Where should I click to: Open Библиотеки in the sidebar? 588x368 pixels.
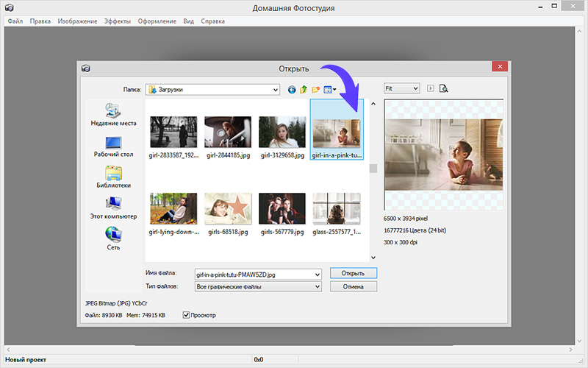point(113,177)
